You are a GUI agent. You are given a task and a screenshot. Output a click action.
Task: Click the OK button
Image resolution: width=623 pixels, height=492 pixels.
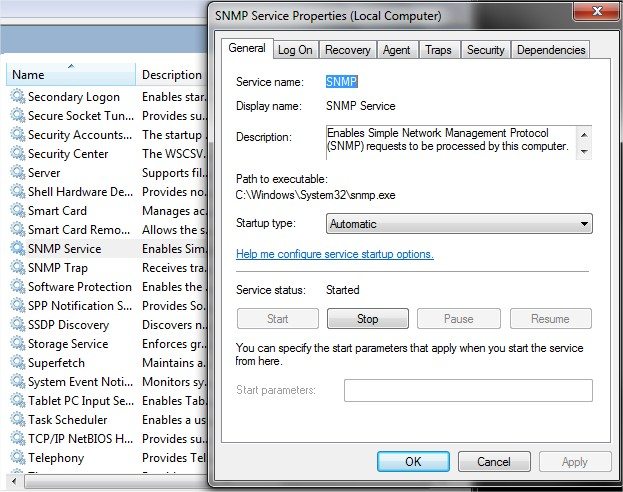(x=413, y=462)
